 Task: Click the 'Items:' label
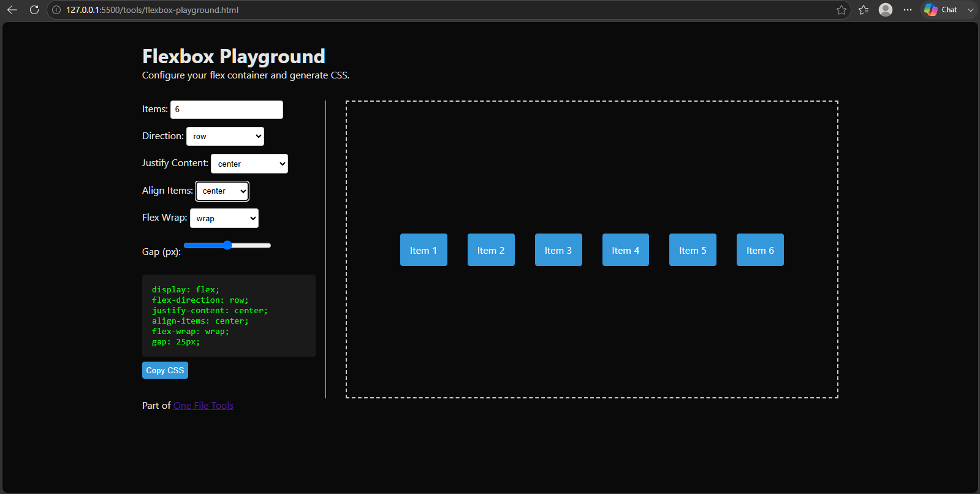(155, 109)
